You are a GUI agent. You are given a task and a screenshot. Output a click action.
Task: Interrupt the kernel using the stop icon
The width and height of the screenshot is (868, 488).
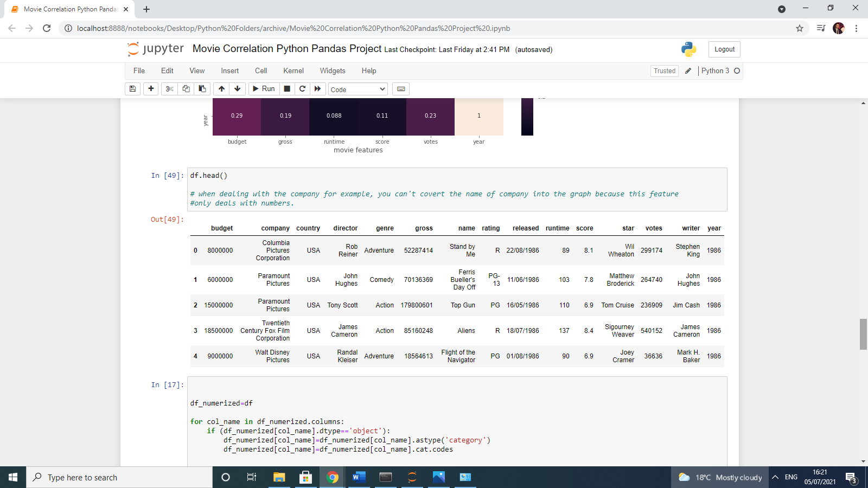pos(286,88)
